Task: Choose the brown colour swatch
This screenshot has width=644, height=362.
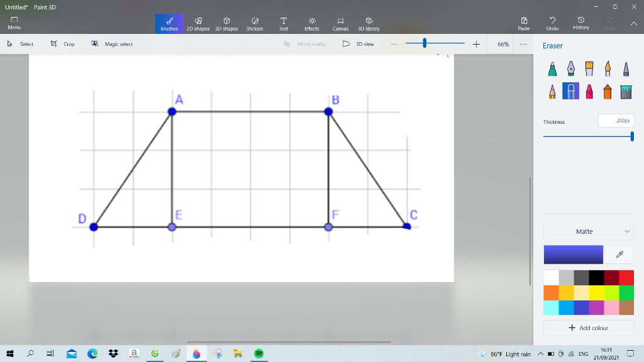Action: 626,307
